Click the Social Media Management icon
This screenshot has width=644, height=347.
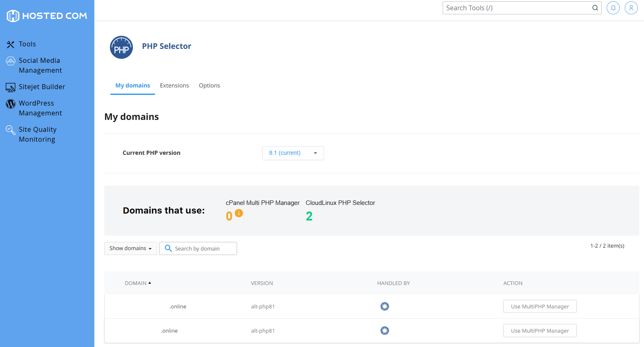[11, 61]
